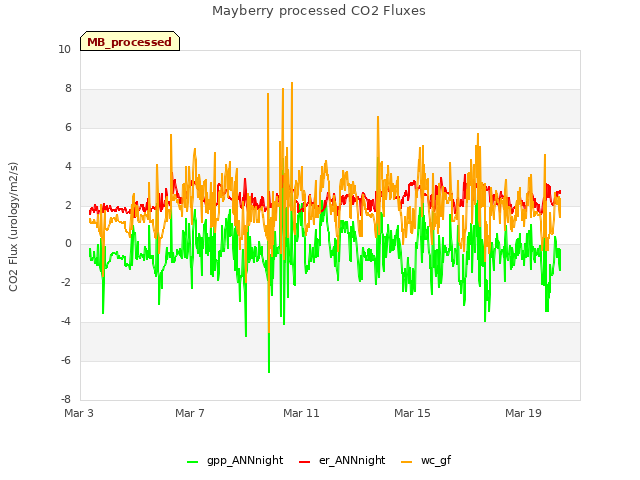Image resolution: width=640 pixels, height=480 pixels.
Task: Click the y-axis value 10
Action: point(64,49)
